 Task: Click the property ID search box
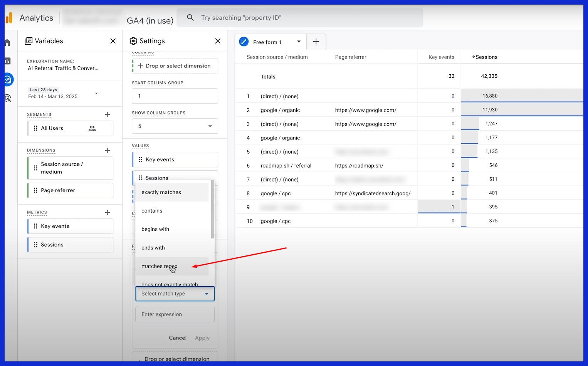click(300, 18)
